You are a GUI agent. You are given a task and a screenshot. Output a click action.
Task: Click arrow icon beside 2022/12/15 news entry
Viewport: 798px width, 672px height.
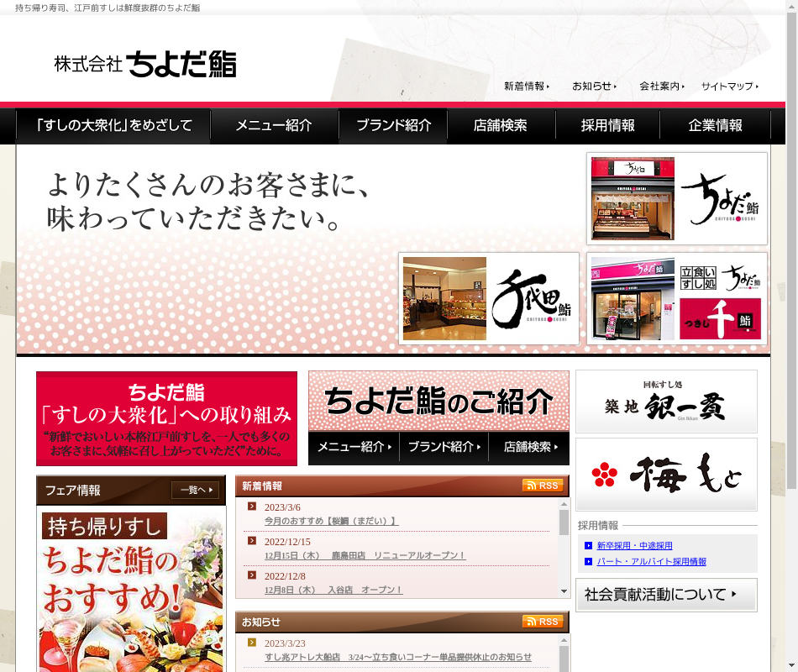pyautogui.click(x=252, y=541)
